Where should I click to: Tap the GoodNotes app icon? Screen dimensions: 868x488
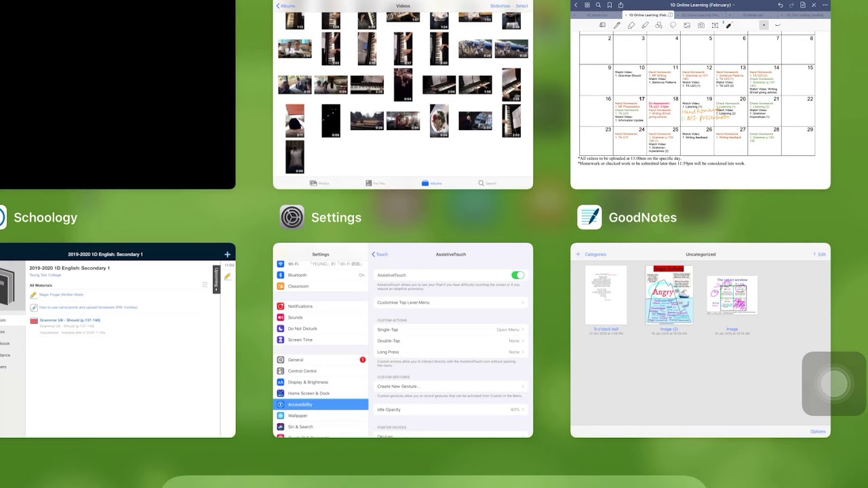(x=589, y=218)
